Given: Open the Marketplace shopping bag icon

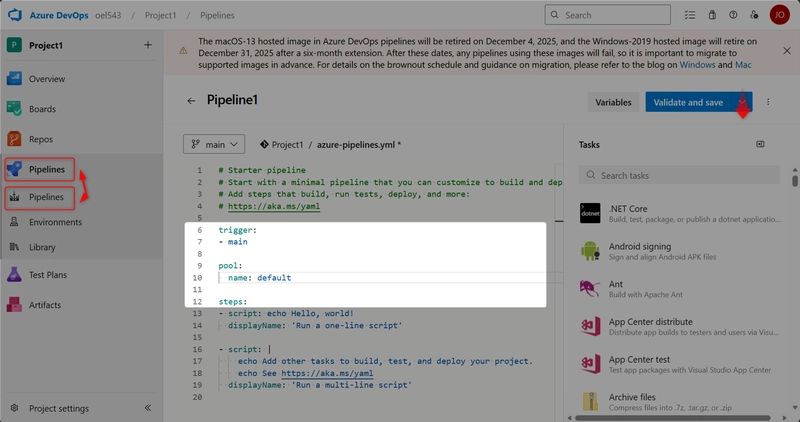Looking at the screenshot, I should pos(711,16).
